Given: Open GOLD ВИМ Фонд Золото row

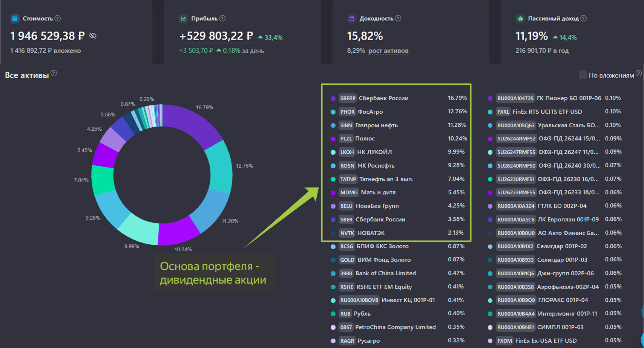Looking at the screenshot, I should coord(399,260).
